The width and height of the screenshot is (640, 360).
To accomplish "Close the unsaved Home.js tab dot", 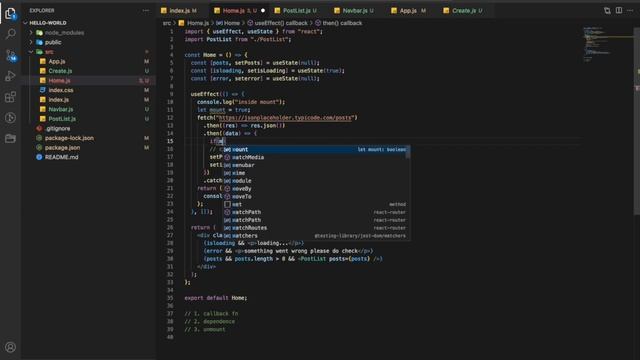I will (x=263, y=11).
